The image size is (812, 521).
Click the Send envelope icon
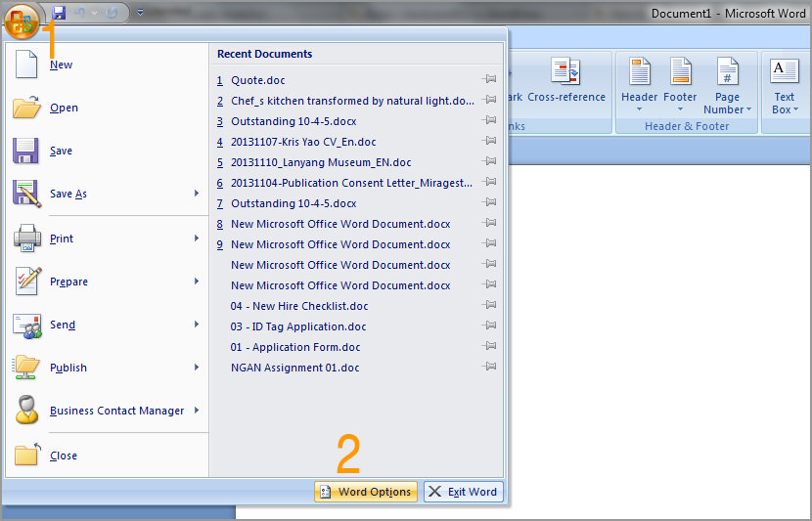(x=27, y=326)
